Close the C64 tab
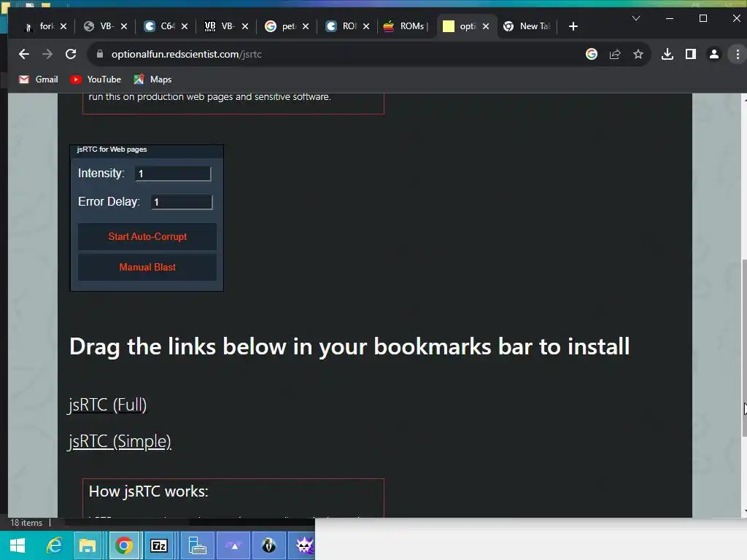747x560 pixels. [x=185, y=26]
